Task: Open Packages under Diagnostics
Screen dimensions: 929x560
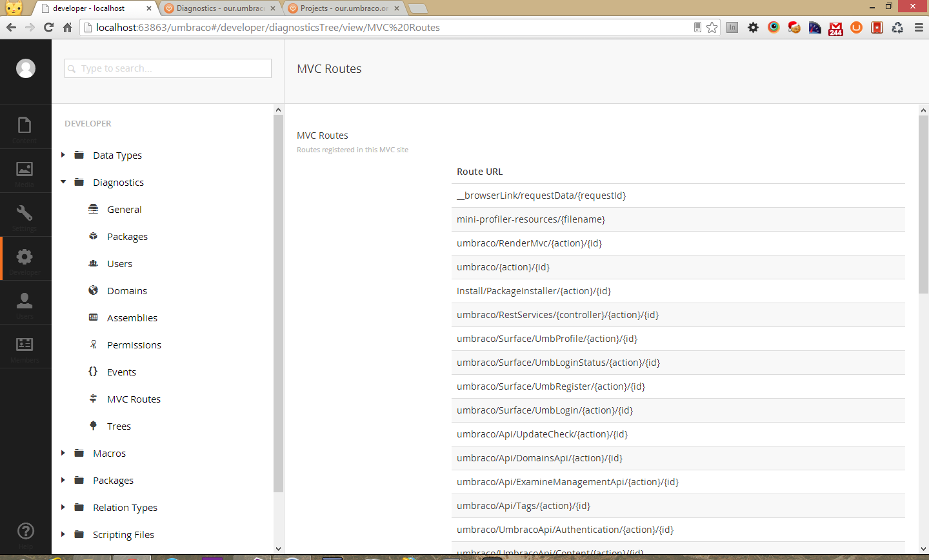Action: click(127, 237)
